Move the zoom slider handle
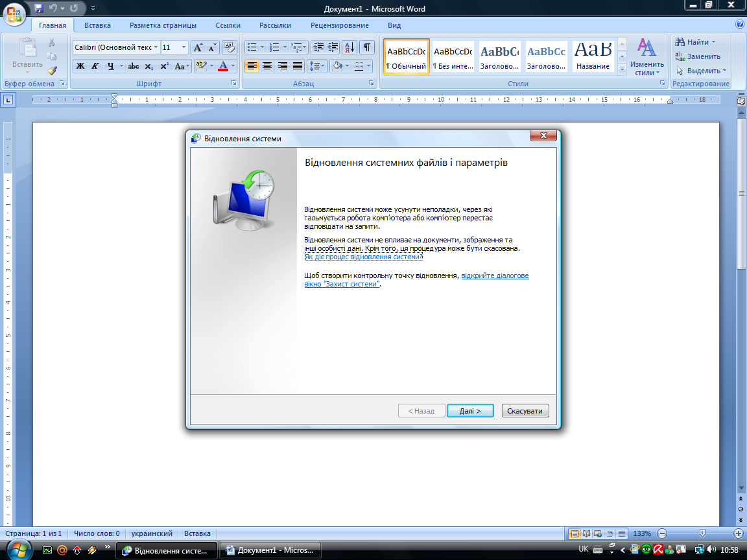Viewport: 747px width, 560px height. tap(702, 533)
